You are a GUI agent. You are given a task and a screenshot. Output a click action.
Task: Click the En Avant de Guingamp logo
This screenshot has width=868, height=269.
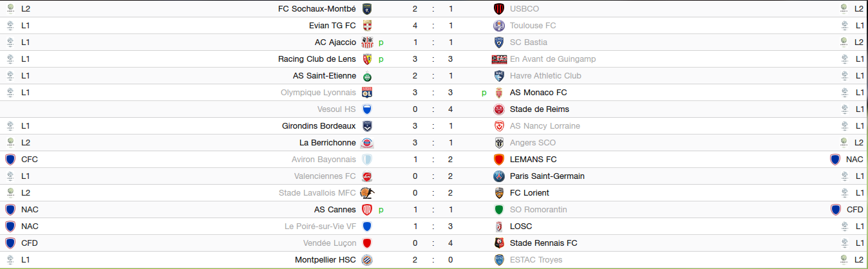point(499,59)
